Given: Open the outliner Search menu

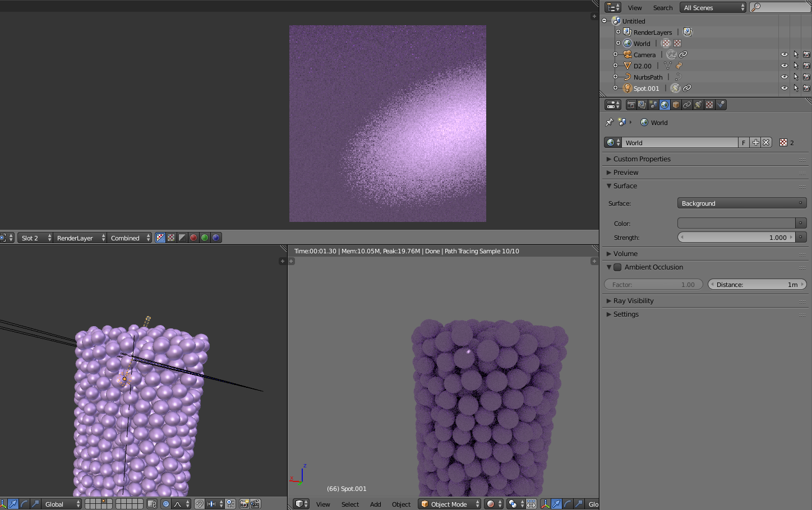Looking at the screenshot, I should (663, 8).
